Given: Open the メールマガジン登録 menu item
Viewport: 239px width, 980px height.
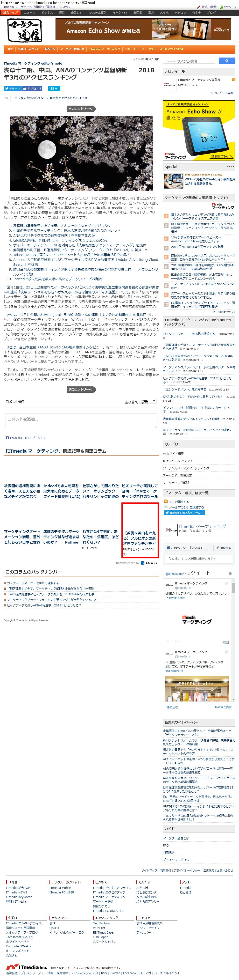Looking at the screenshot, I should (x=171, y=49).
